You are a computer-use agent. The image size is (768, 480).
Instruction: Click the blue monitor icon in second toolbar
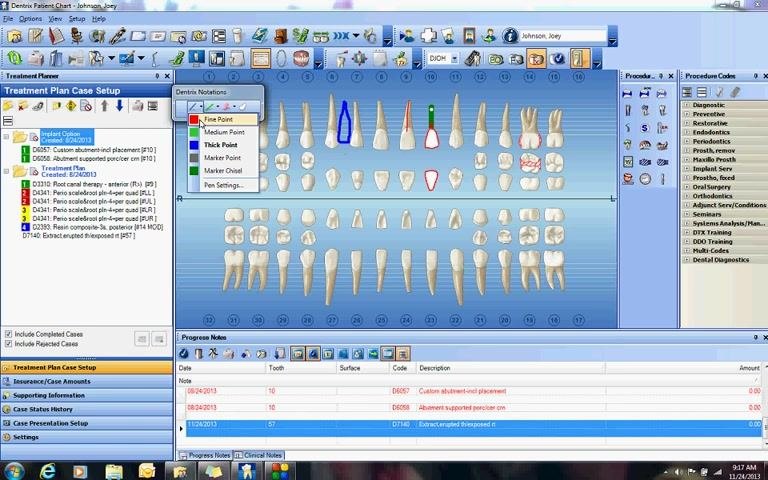click(197, 58)
